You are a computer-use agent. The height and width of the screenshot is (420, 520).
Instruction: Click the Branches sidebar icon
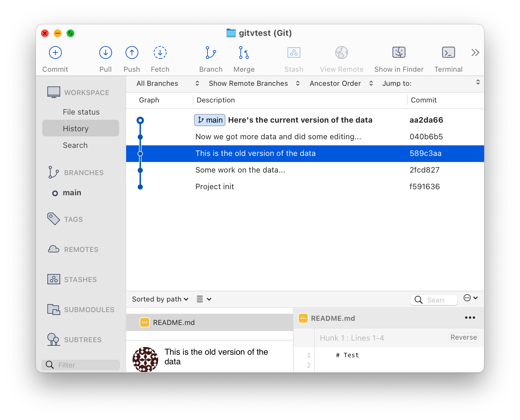pyautogui.click(x=53, y=172)
